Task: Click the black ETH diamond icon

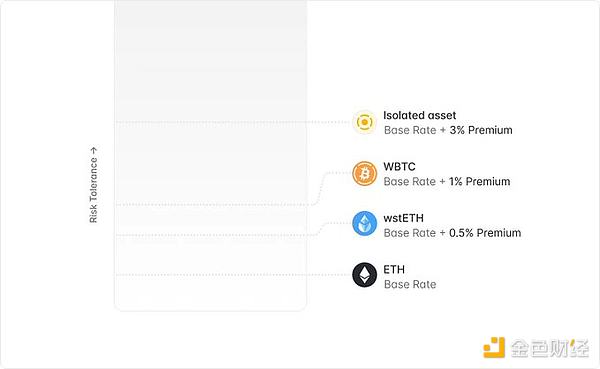Action: 364,275
